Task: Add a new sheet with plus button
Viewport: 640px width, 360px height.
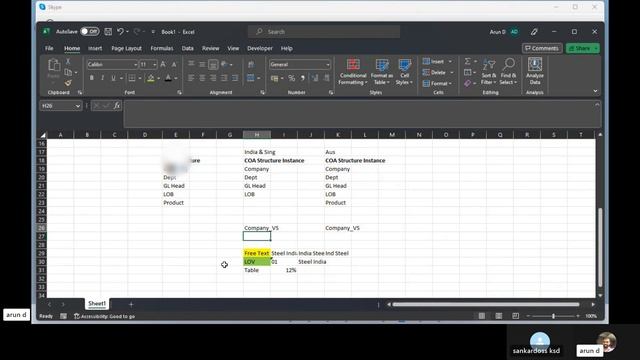Action: point(131,304)
